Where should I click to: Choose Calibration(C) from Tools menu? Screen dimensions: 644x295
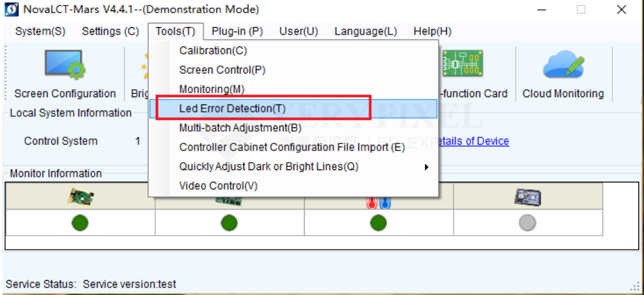[293, 51]
